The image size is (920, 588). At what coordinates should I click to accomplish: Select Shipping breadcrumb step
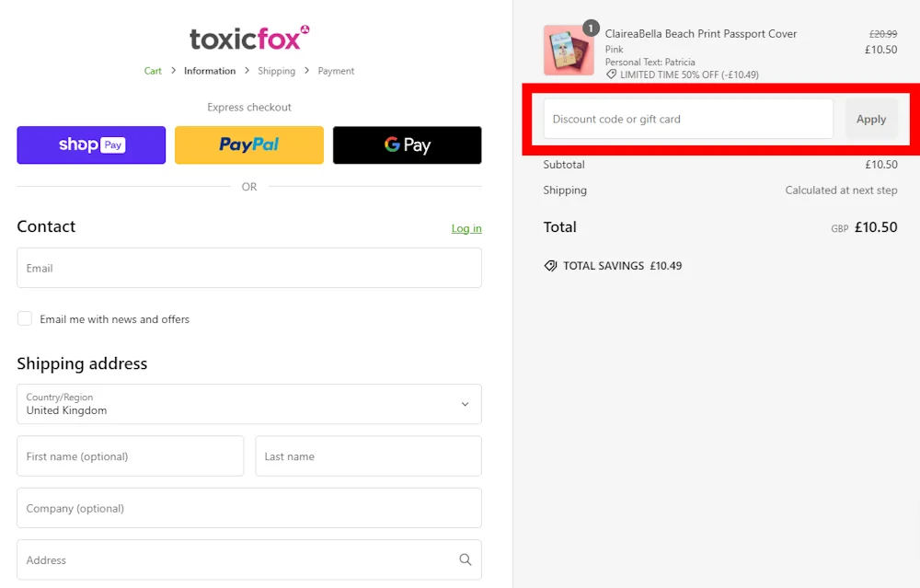pyautogui.click(x=276, y=71)
